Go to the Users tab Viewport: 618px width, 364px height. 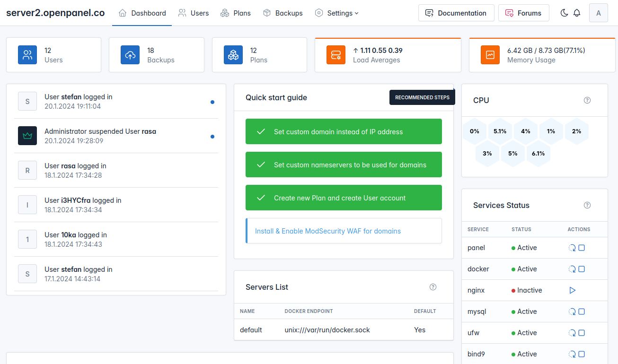[194, 13]
